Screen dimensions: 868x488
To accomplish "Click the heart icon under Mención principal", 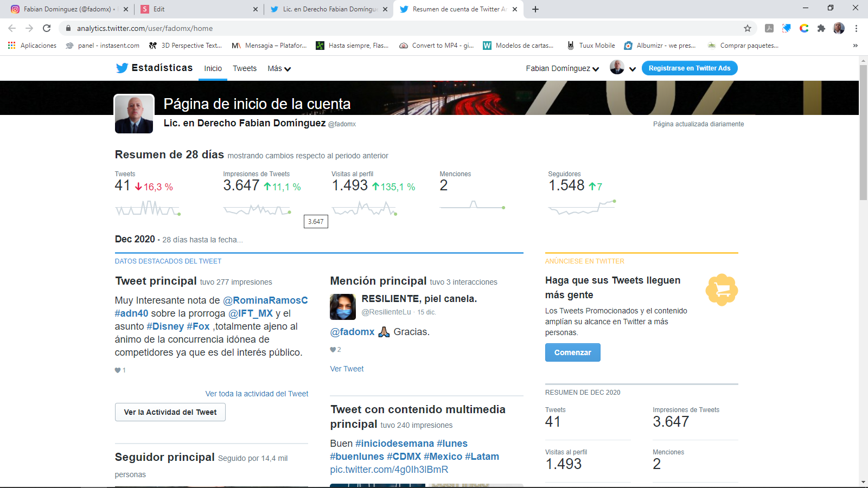I will pyautogui.click(x=333, y=350).
